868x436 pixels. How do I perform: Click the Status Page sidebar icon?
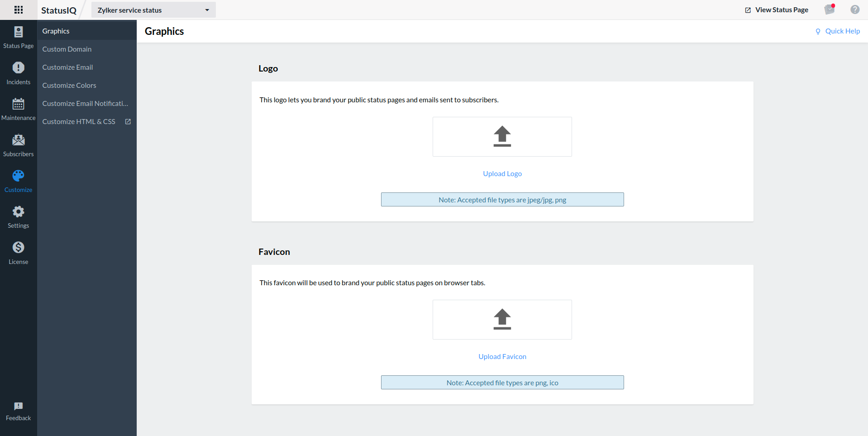(x=19, y=32)
